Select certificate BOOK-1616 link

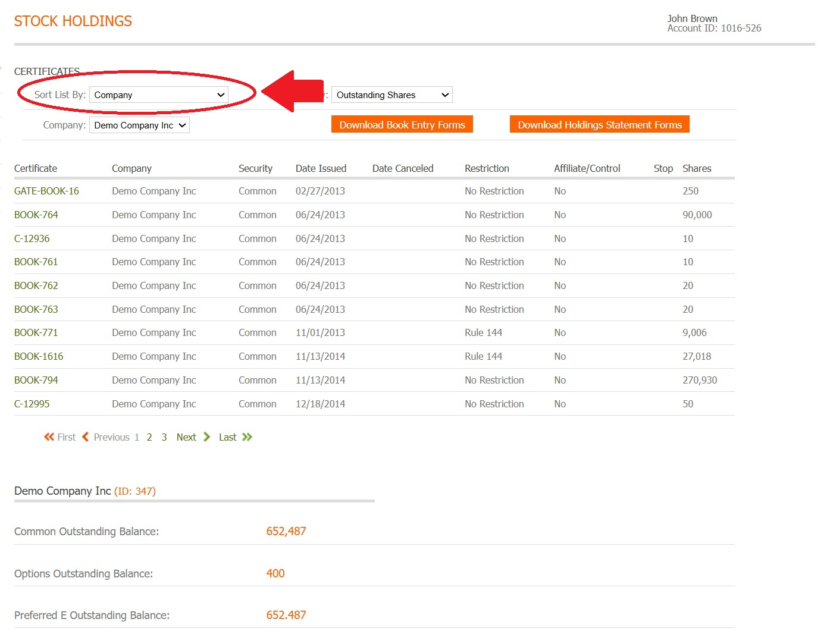(x=39, y=357)
